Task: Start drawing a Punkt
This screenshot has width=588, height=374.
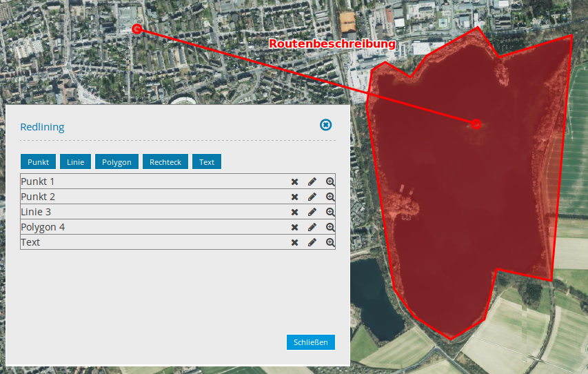Action: (x=38, y=162)
